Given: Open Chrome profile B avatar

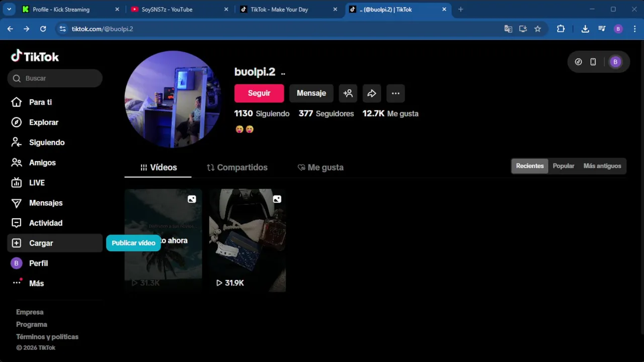Looking at the screenshot, I should (x=618, y=29).
